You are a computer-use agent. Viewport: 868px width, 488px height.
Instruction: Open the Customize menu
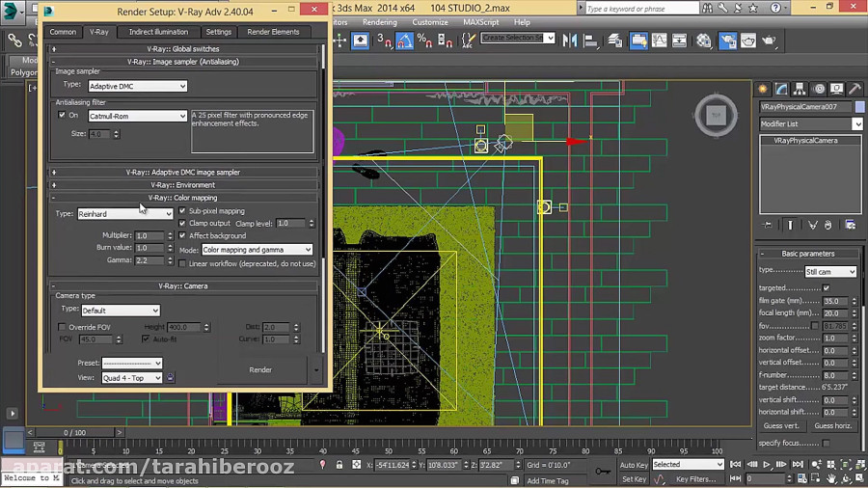[x=430, y=22]
